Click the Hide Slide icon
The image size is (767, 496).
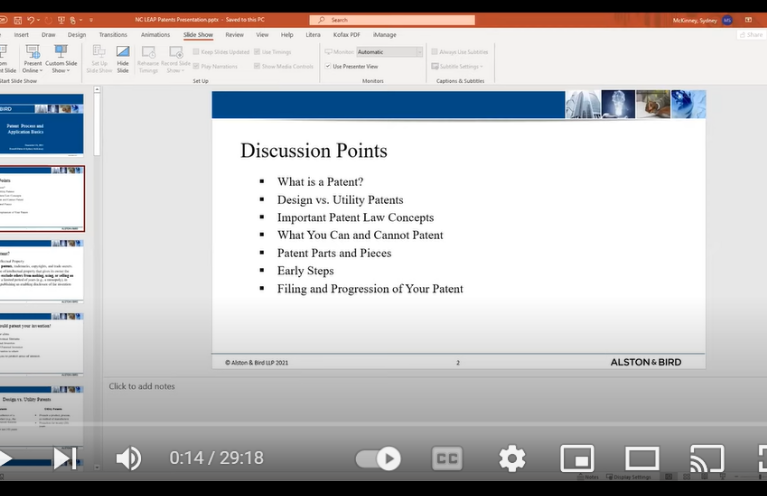[123, 52]
